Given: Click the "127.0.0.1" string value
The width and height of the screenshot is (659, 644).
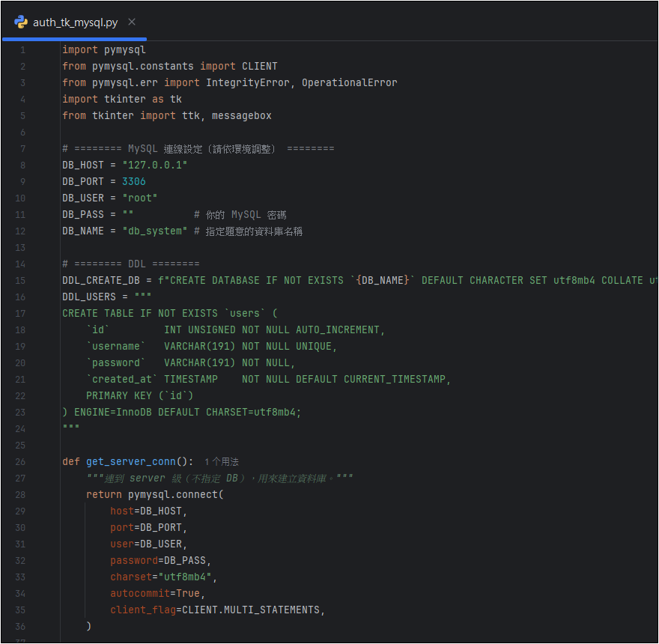Looking at the screenshot, I should pyautogui.click(x=155, y=165).
